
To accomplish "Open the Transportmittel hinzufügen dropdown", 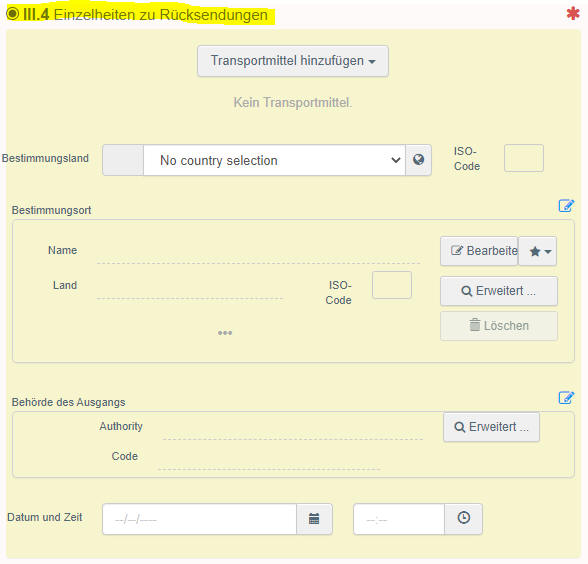I will tap(293, 61).
